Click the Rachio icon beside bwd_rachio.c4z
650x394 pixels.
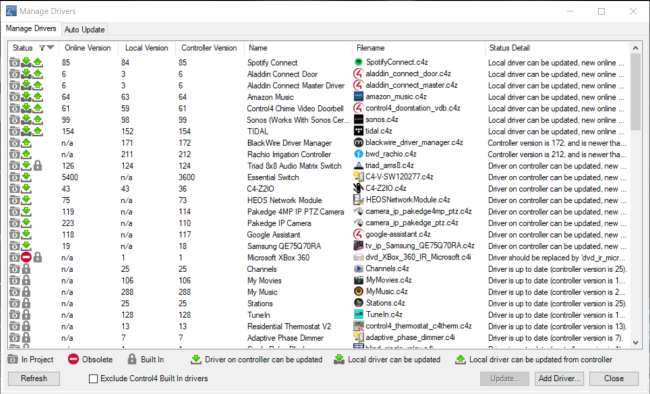(359, 154)
